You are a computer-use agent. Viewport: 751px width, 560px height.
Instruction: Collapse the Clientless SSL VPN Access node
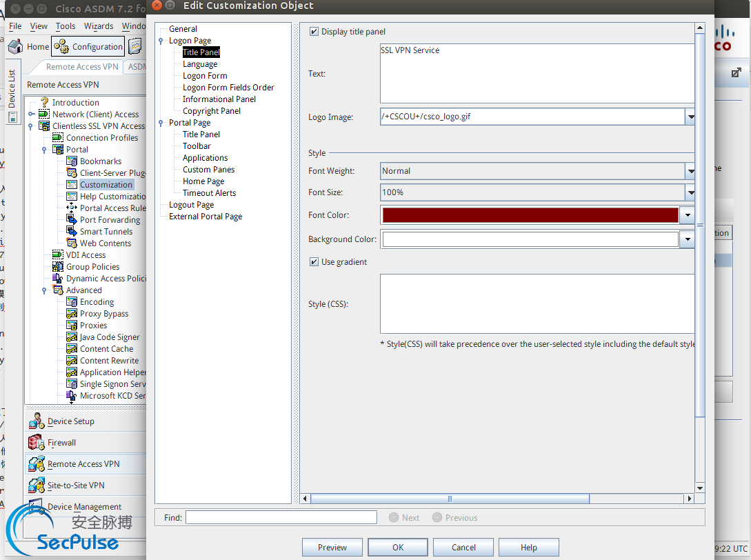(x=31, y=126)
